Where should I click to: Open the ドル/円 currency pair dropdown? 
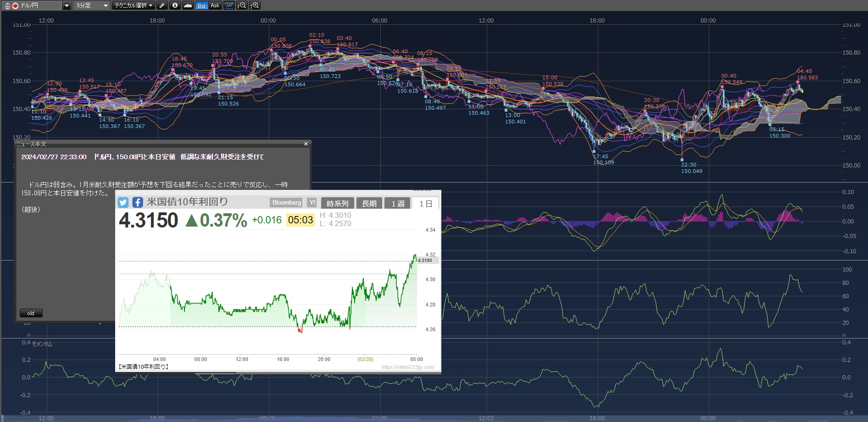67,6
